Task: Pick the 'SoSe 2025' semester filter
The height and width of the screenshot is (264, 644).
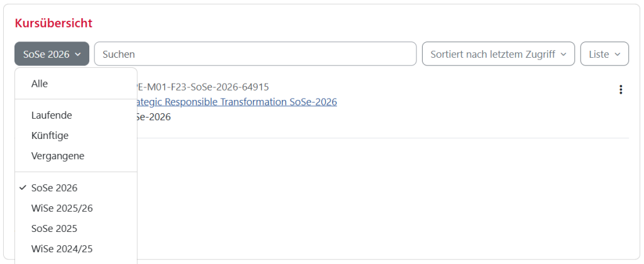Action: 54,228
